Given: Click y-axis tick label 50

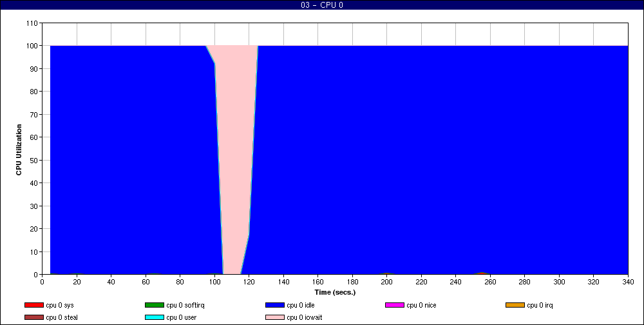Looking at the screenshot, I should [x=33, y=160].
